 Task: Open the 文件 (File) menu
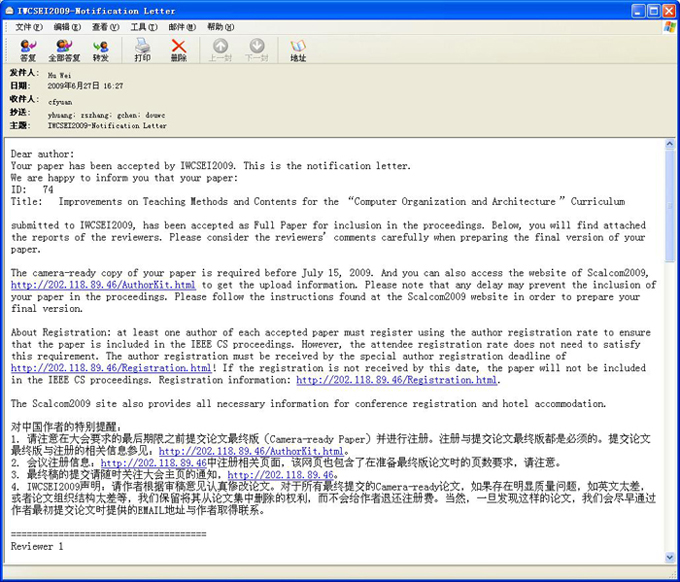point(29,26)
